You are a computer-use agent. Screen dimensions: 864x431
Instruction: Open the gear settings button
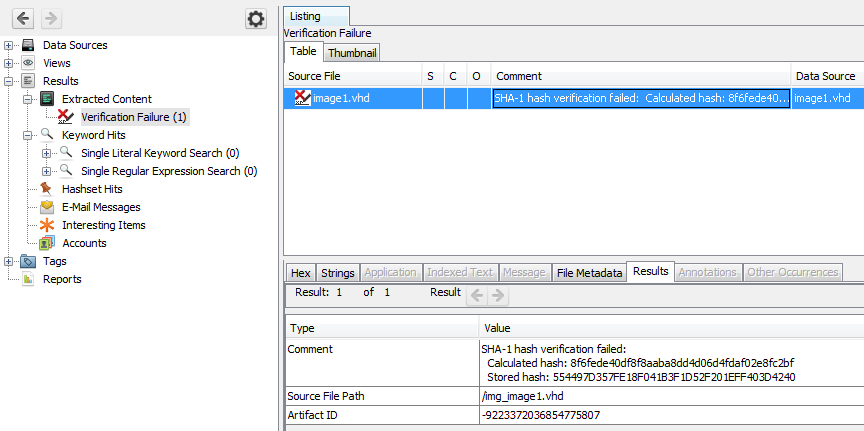pos(256,19)
